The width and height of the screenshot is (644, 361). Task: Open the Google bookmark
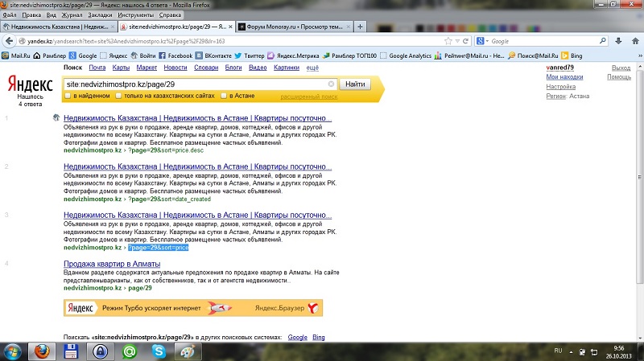click(x=83, y=55)
